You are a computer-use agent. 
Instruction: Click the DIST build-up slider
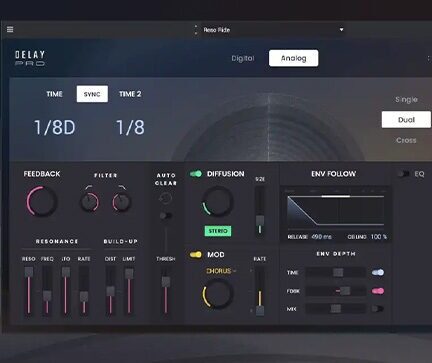coord(110,290)
